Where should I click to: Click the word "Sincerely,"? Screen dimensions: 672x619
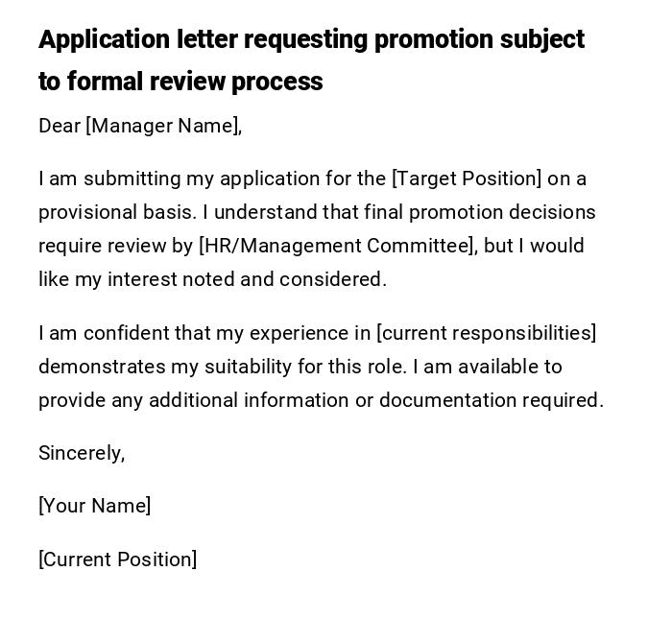(x=82, y=453)
